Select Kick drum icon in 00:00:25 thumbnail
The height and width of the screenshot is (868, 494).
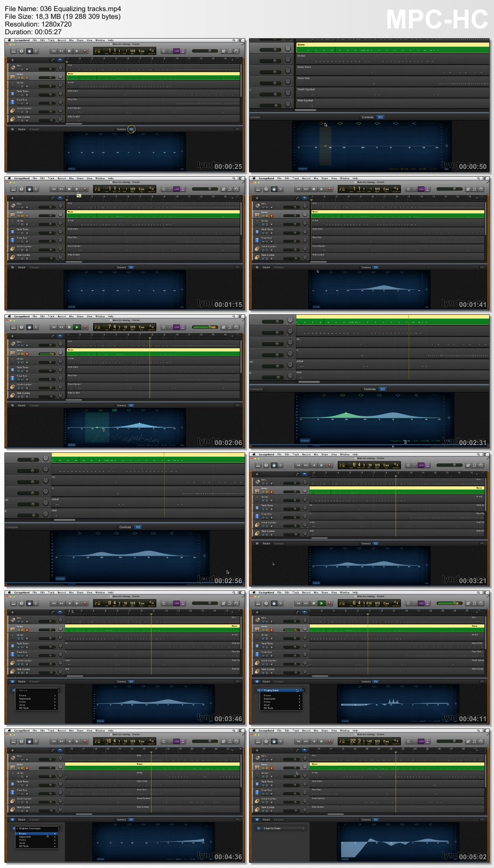click(x=13, y=68)
